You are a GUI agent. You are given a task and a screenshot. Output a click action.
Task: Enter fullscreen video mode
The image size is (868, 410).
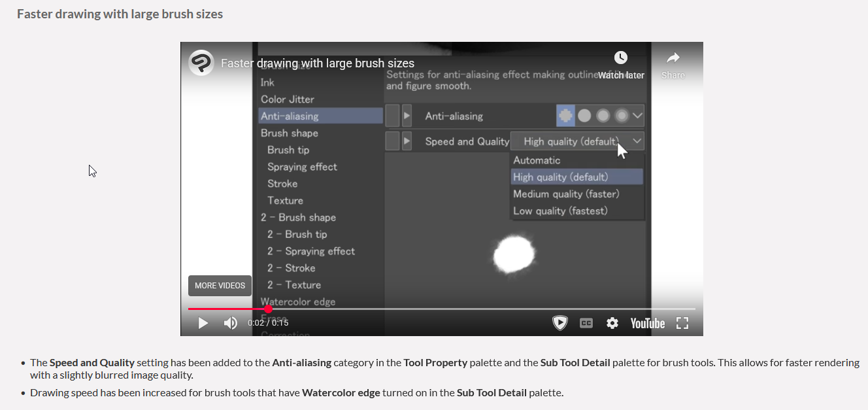(682, 323)
